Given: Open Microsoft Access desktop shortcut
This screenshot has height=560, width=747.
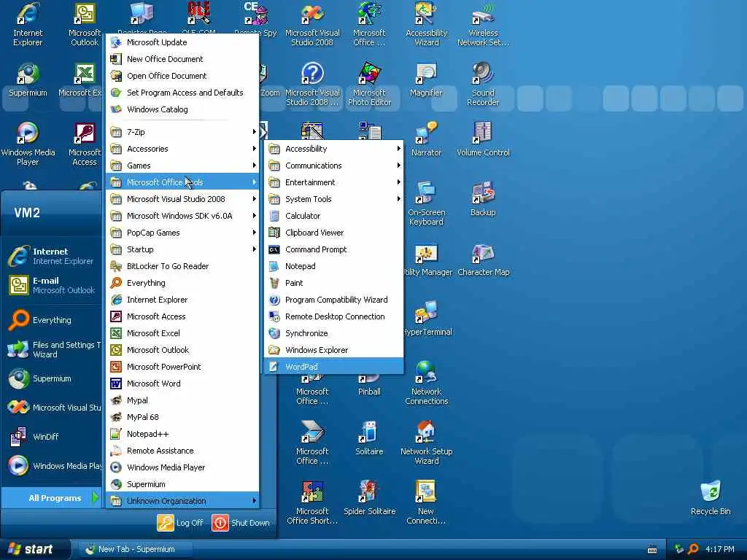Looking at the screenshot, I should point(85,144).
